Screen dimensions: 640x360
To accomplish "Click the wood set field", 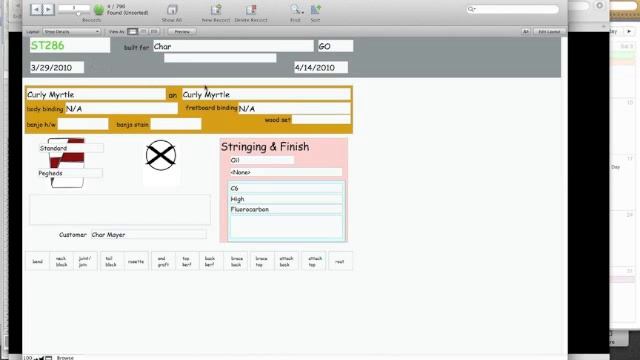I will pos(321,120).
